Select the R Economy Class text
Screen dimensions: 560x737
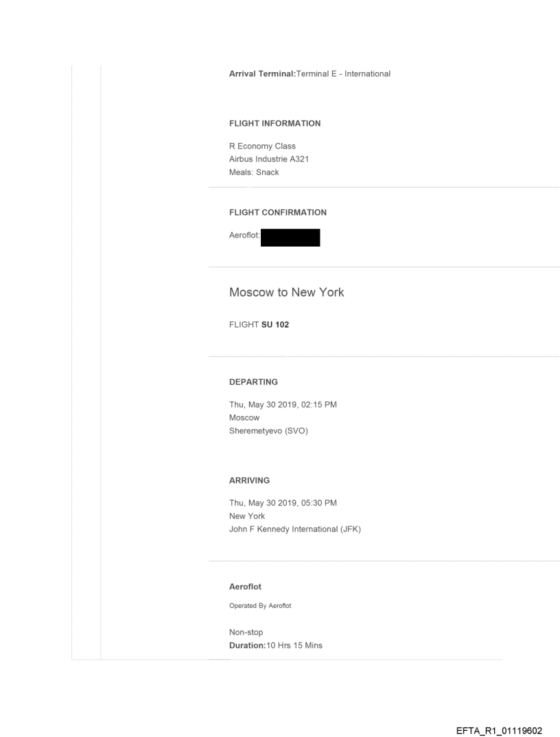pos(262,146)
